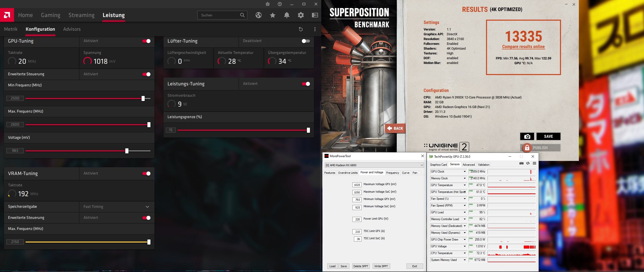Click the Superposition screenshot camera icon
644x272 pixels.
527,137
